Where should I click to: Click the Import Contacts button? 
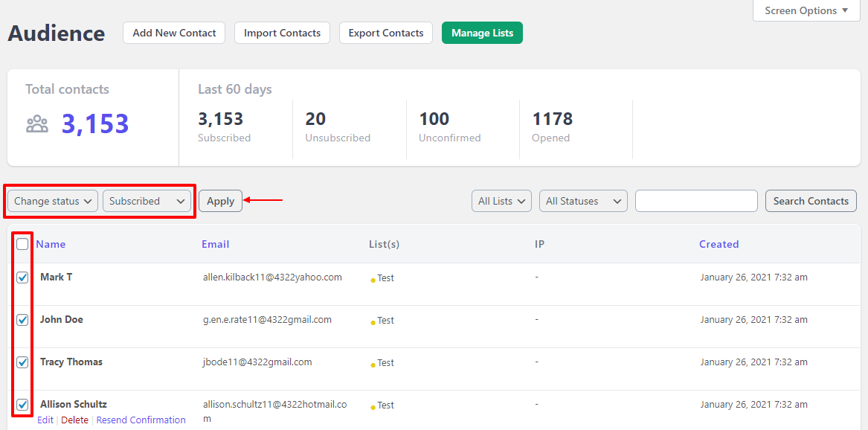pos(283,33)
